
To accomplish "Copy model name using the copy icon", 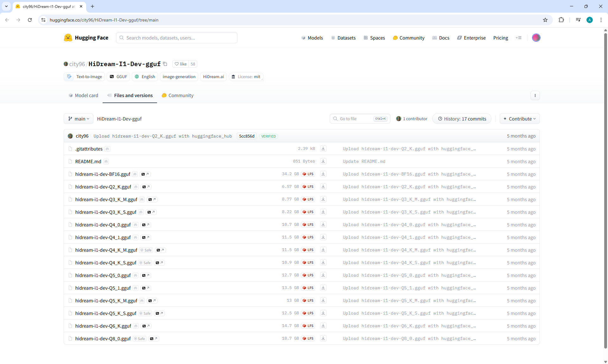I will (x=165, y=64).
